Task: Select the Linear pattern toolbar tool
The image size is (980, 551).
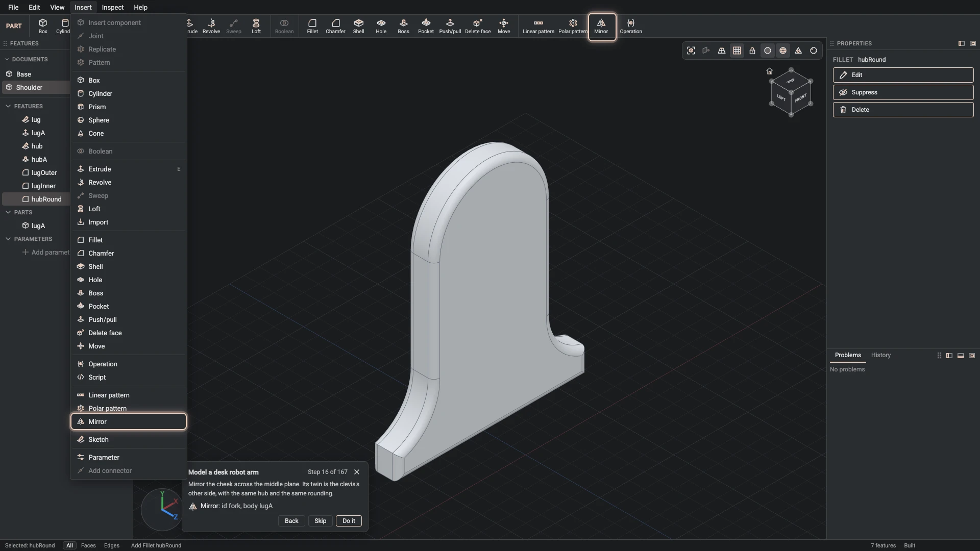Action: [x=538, y=27]
